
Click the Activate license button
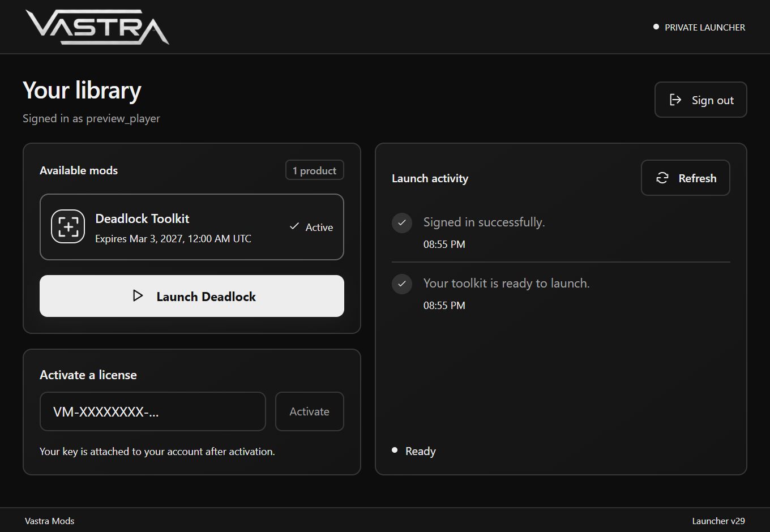(310, 411)
